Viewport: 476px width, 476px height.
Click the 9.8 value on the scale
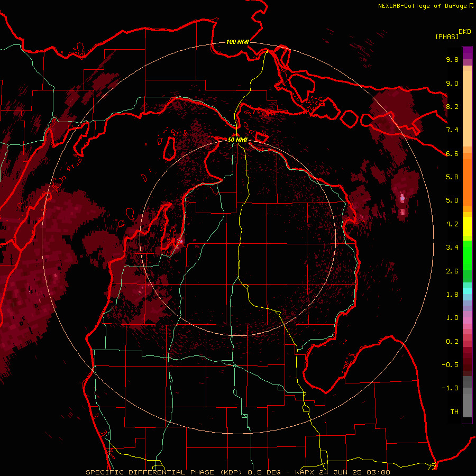click(452, 59)
